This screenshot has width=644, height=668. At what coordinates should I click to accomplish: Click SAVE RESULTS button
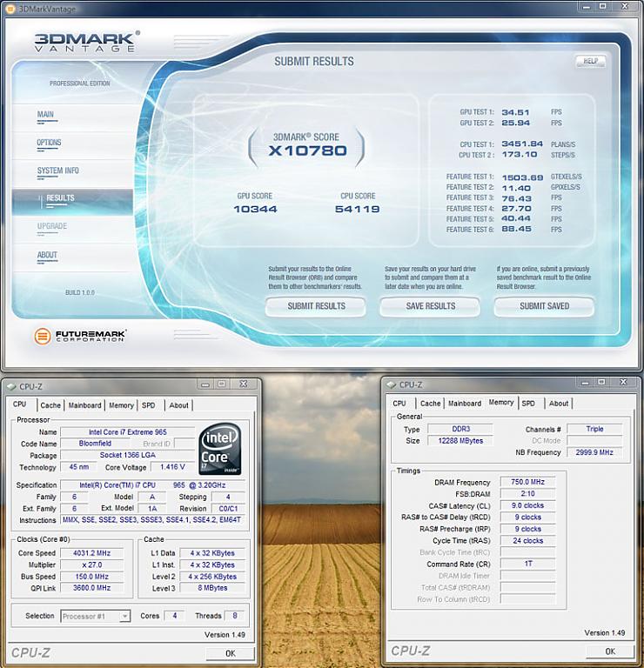pyautogui.click(x=430, y=306)
